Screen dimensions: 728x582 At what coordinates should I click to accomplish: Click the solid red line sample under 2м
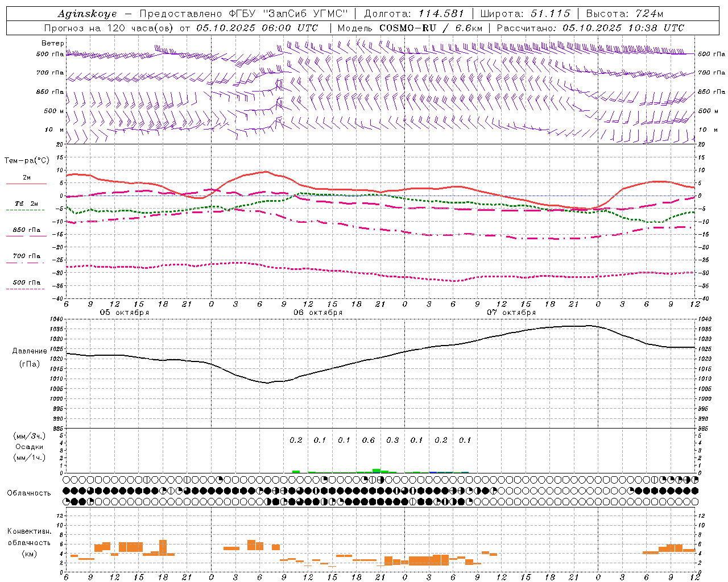pos(26,184)
